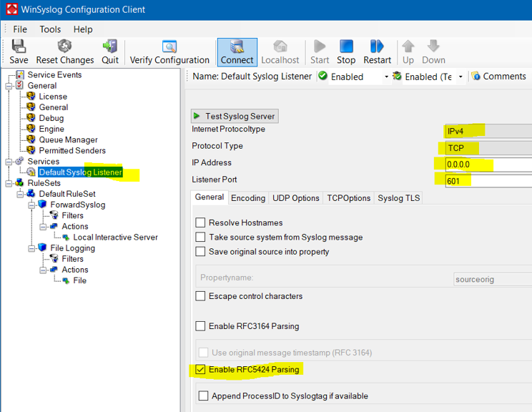This screenshot has width=532, height=412.
Task: Open the Enabled (Te... dropdown arrow
Action: pyautogui.click(x=460, y=77)
